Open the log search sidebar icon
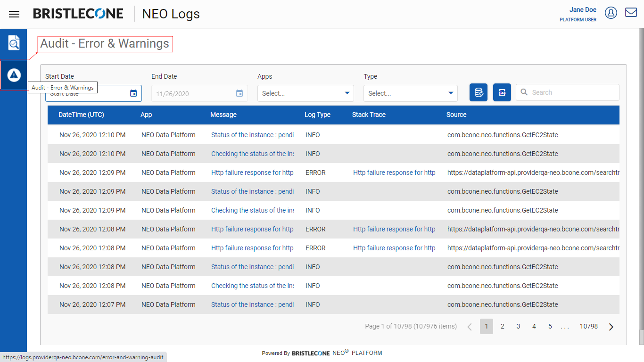Image resolution: width=644 pixels, height=362 pixels. [14, 43]
